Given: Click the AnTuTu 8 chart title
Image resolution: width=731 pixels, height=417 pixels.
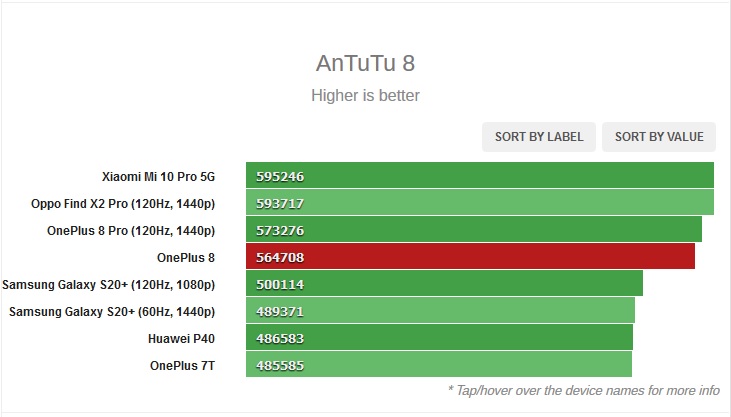Looking at the screenshot, I should (x=366, y=63).
